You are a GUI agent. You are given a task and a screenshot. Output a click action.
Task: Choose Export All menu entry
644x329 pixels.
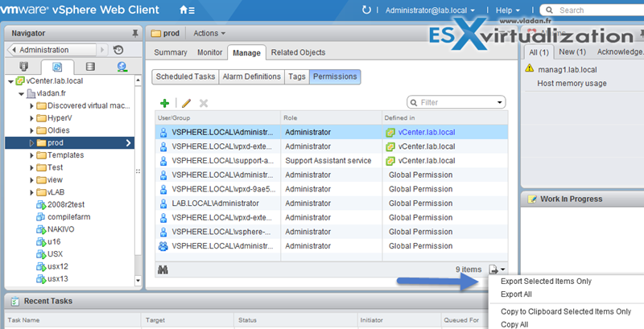tap(516, 294)
